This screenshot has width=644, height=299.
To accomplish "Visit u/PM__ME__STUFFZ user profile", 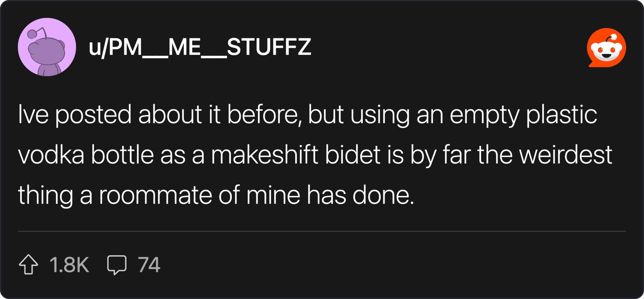I will click(x=200, y=47).
